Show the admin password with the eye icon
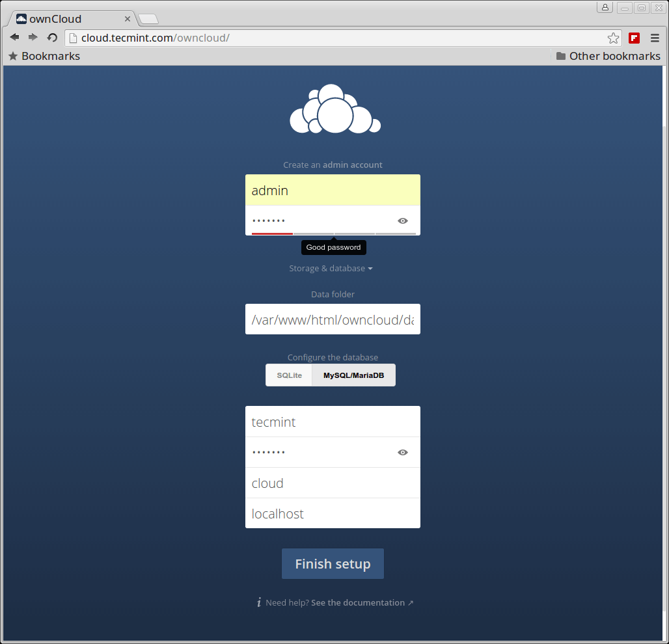The height and width of the screenshot is (644, 669). [x=403, y=221]
